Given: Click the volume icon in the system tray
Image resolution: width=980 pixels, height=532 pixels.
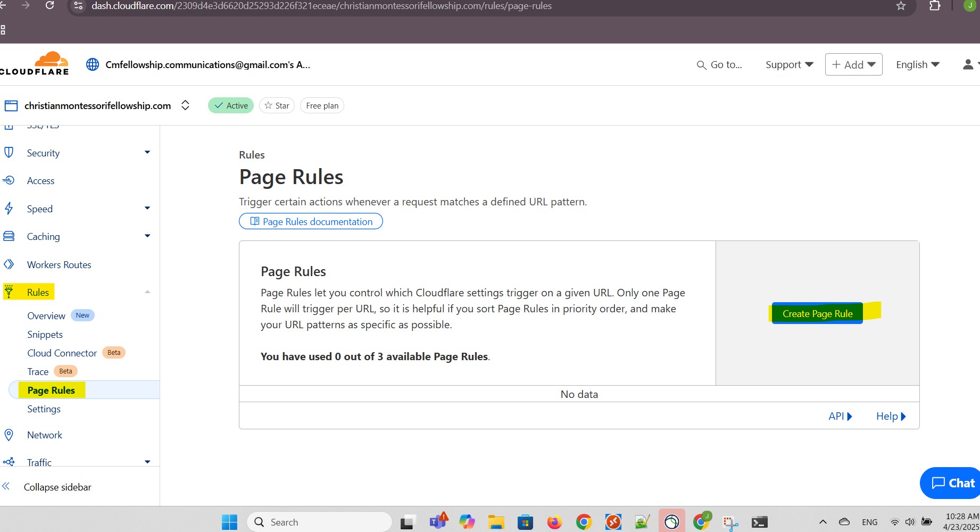Looking at the screenshot, I should tap(910, 522).
